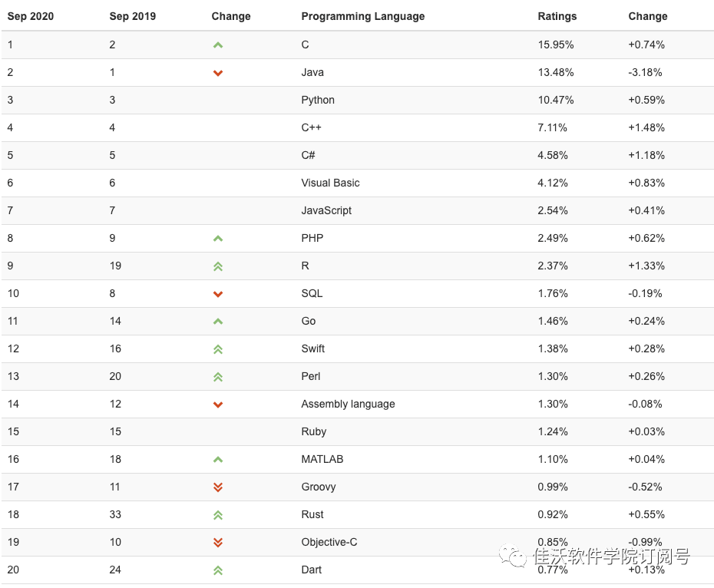Click the 15.95% rating for C
The height and width of the screenshot is (588, 714).
coord(556,45)
